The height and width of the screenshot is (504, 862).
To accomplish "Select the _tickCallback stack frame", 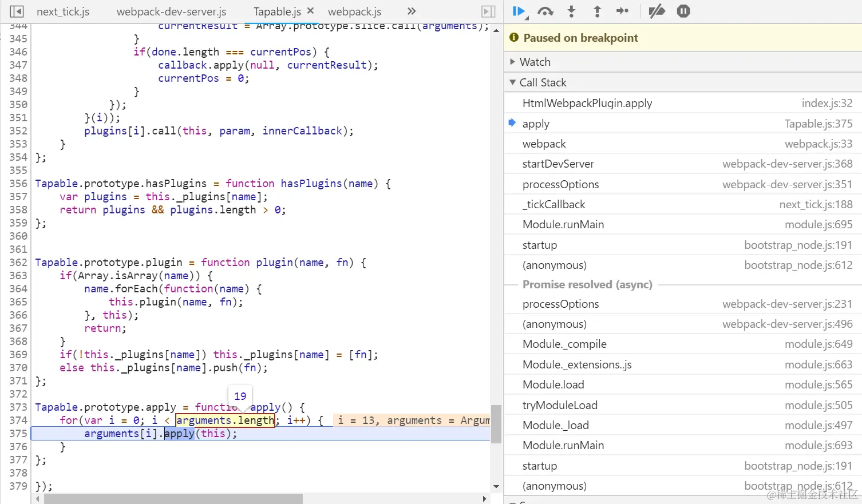I will [683, 204].
